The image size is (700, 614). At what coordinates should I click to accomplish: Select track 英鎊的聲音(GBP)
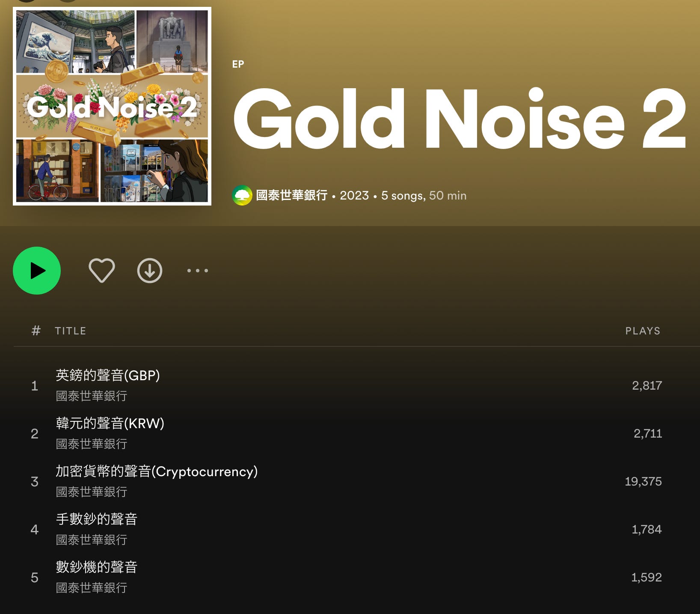tap(108, 376)
